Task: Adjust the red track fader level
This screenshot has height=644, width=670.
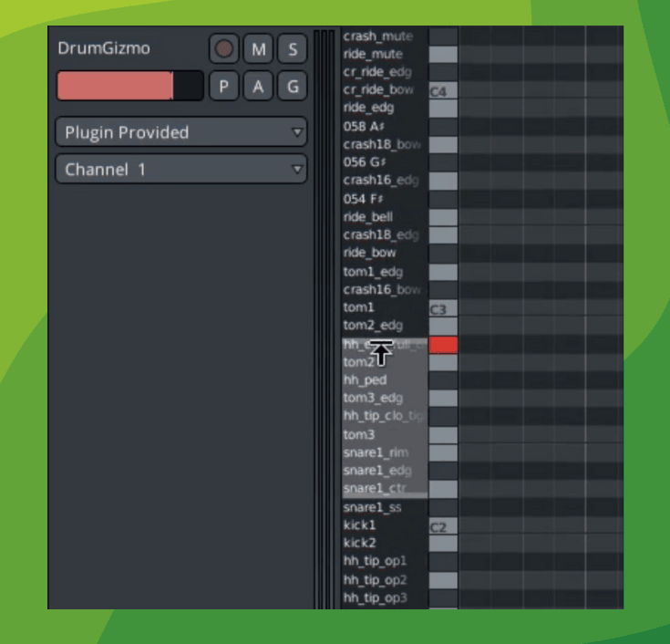Action: (129, 86)
